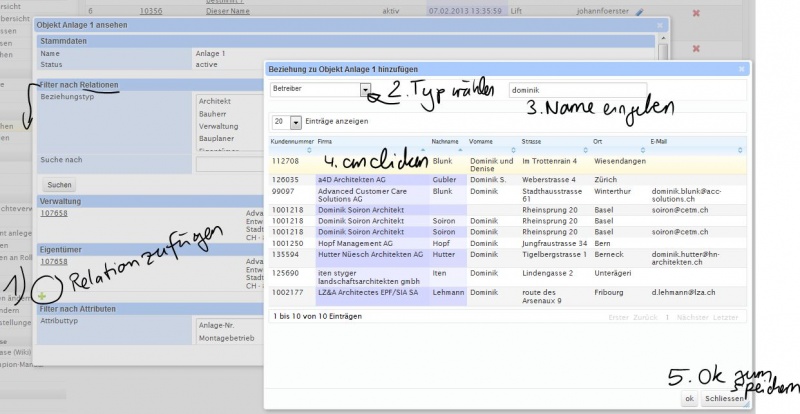Select Montagebetrieb in Attributtyp list

[226, 338]
